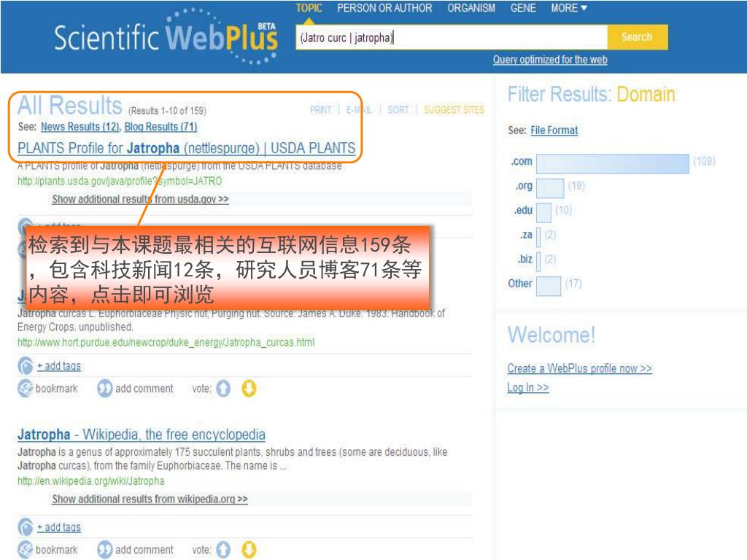Filter results by the .com domain bar
The image size is (747, 560).
(613, 163)
